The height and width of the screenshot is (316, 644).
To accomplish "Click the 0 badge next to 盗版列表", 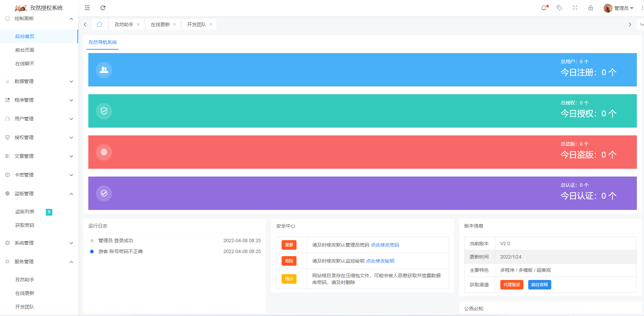I will (x=49, y=212).
